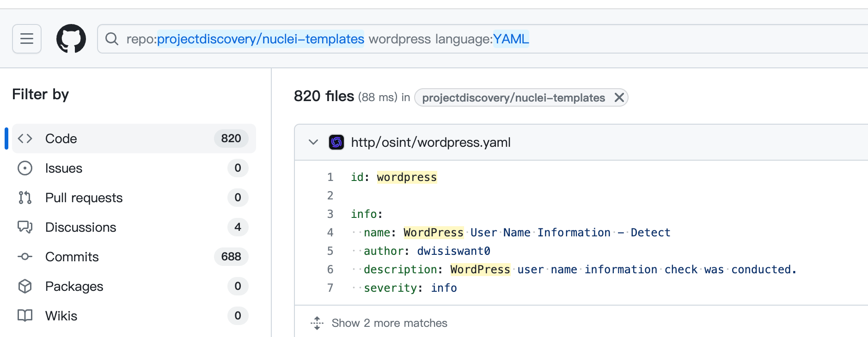The height and width of the screenshot is (337, 868).
Task: Click the Commits icon in sidebar
Action: [x=25, y=257]
